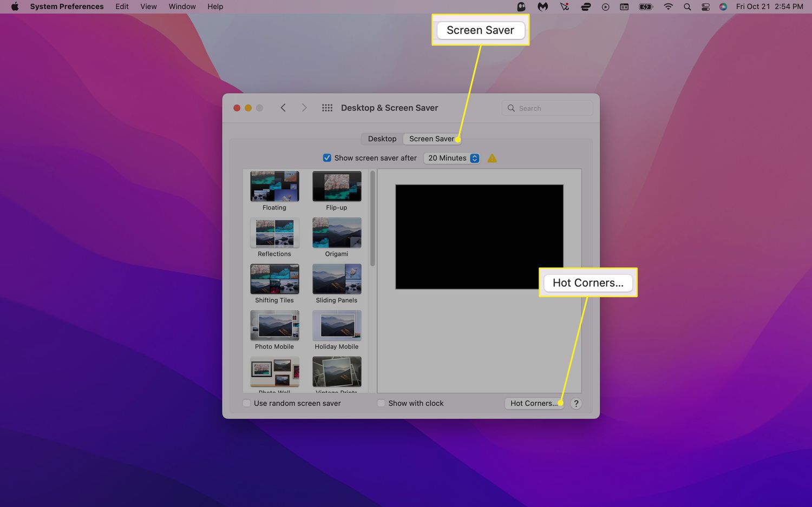
Task: Open Control Center from menu bar
Action: click(x=705, y=6)
